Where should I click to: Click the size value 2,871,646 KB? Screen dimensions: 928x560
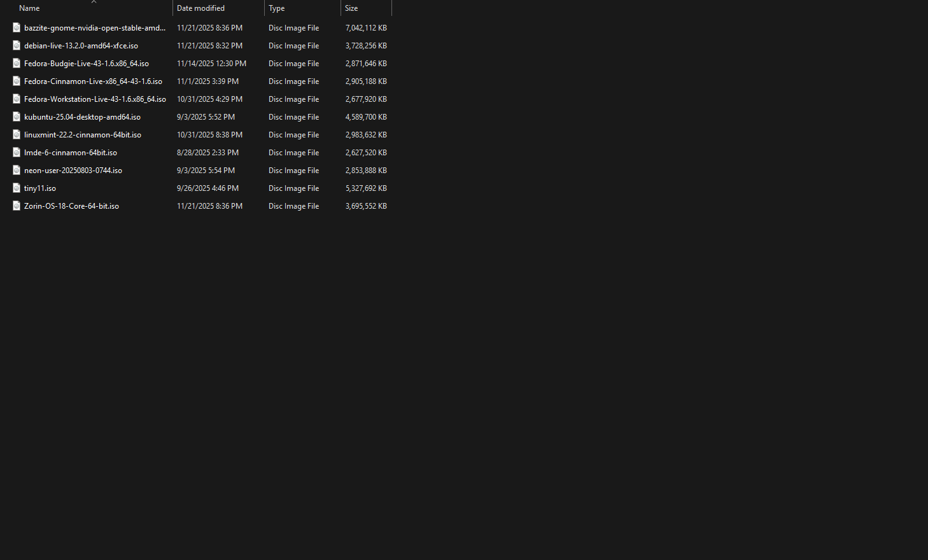pos(366,64)
